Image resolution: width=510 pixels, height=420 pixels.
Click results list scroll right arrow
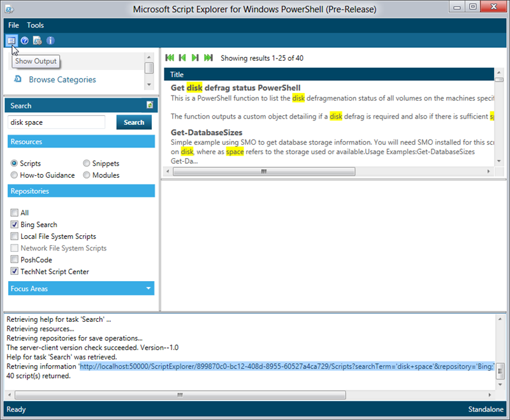coord(488,171)
